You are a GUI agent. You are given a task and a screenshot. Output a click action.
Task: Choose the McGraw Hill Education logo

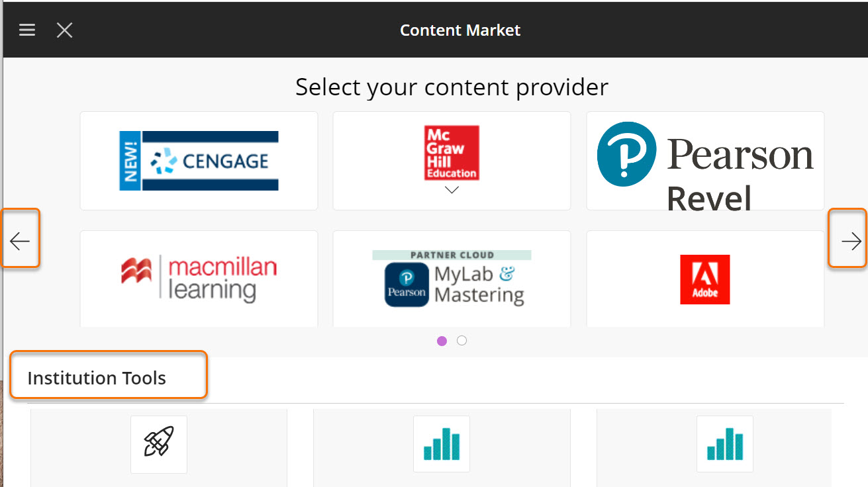pos(452,153)
